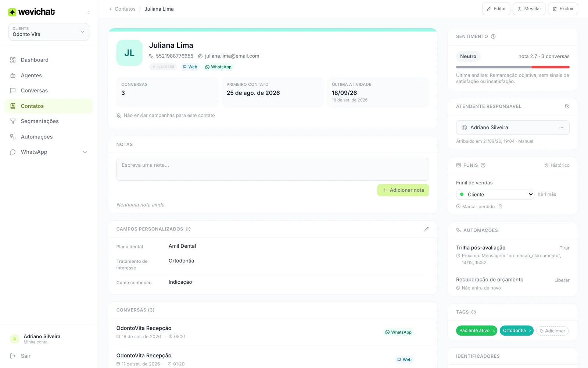Click the Editar button

[x=496, y=9]
